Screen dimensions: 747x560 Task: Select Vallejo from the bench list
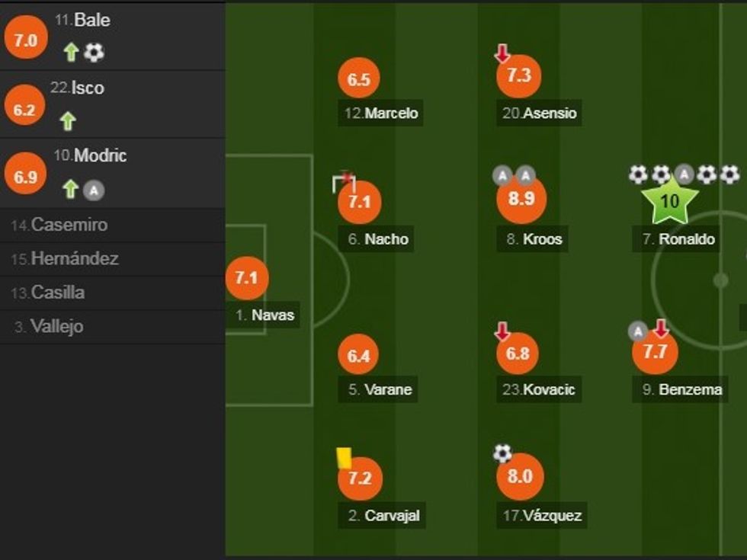point(50,326)
